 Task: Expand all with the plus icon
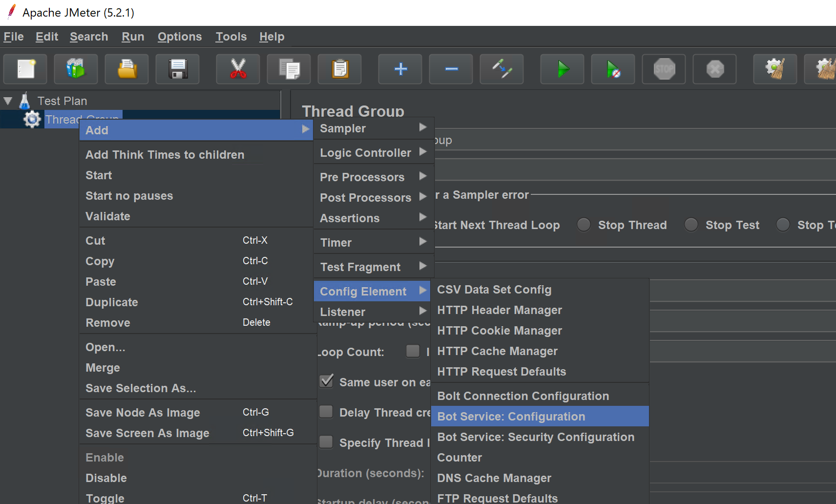coord(400,69)
